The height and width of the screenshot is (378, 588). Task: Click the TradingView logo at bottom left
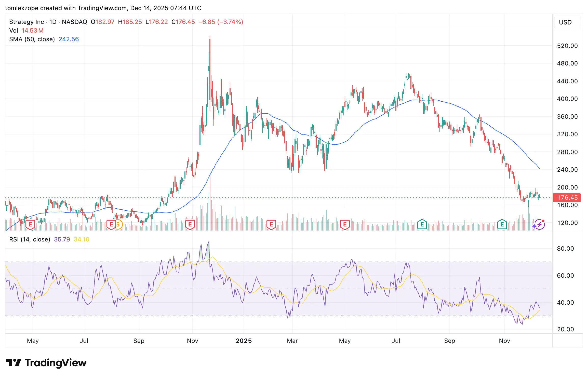pos(46,363)
